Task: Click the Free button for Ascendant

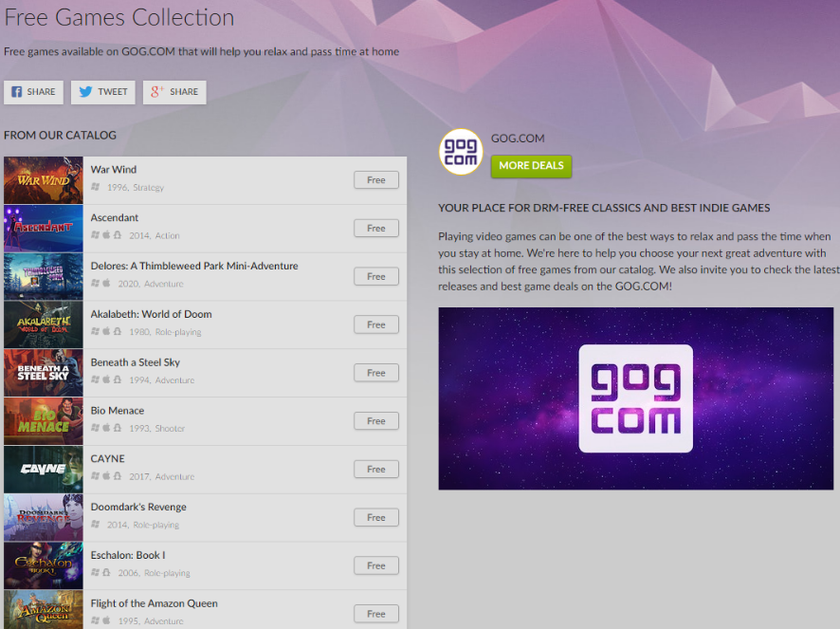Action: click(x=376, y=229)
